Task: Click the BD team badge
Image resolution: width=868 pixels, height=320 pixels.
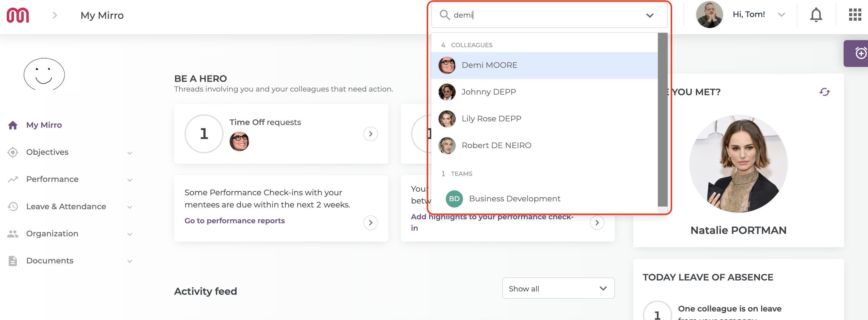Action: click(454, 199)
